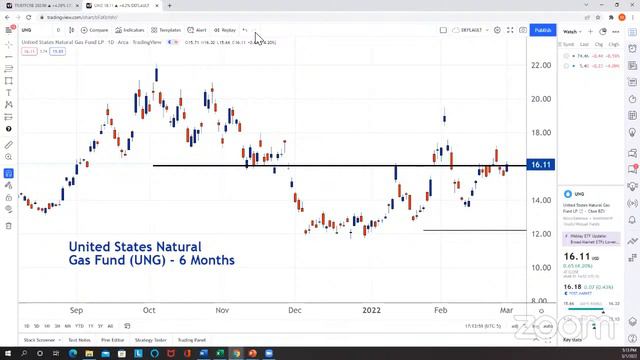Viewport: 640px width, 360px height.
Task: Enter fullscreen mode with expand icon
Action: 510,30
